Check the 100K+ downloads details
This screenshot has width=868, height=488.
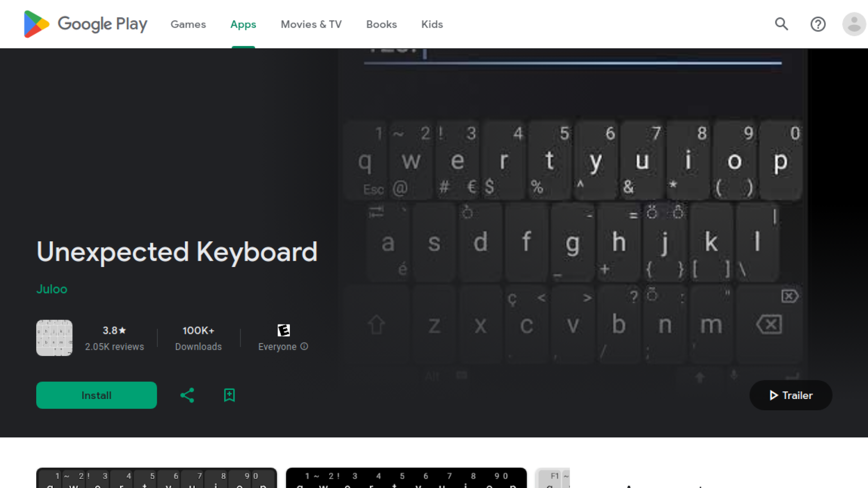point(198,338)
